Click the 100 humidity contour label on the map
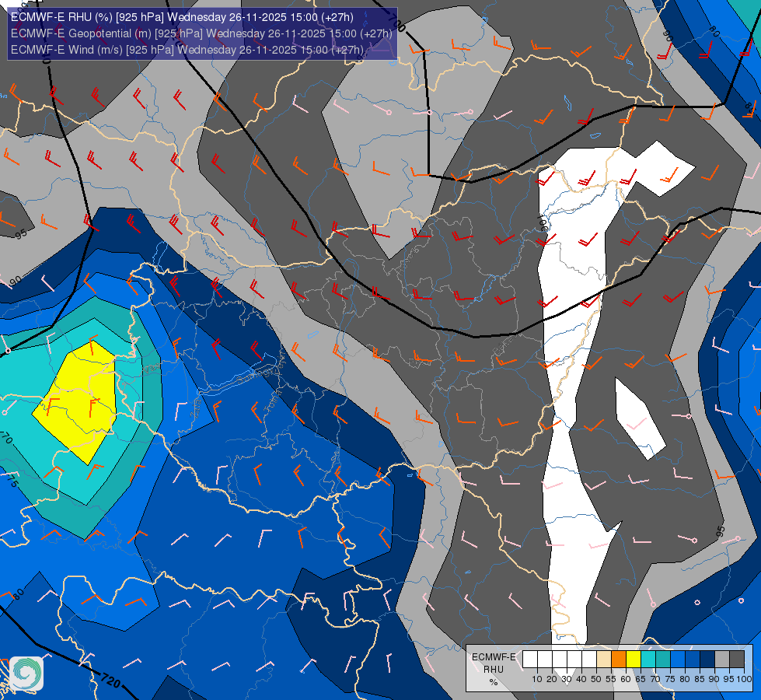 coord(543,222)
